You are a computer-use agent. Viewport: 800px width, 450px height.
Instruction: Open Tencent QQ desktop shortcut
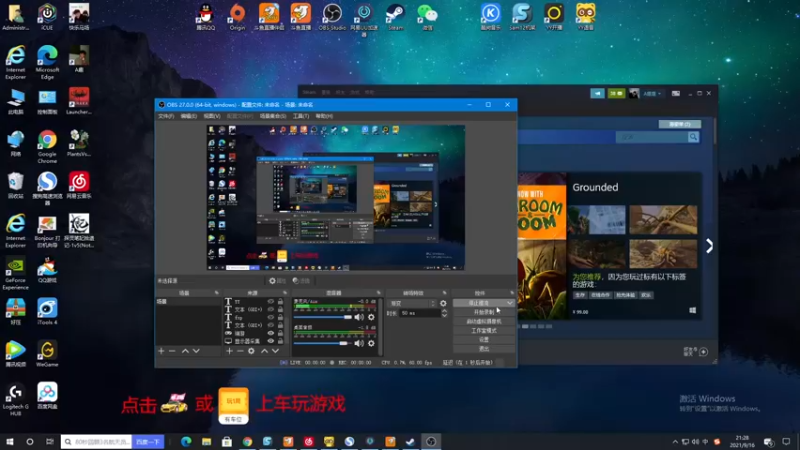coord(206,17)
